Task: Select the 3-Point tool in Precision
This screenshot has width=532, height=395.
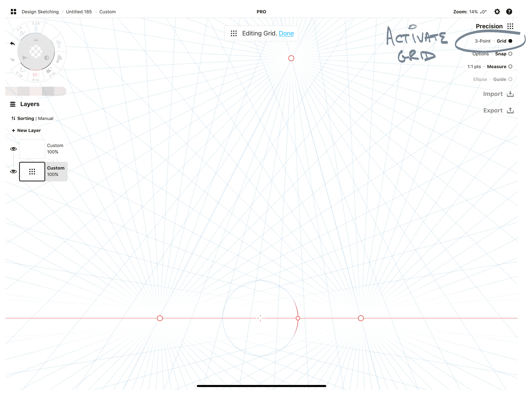Action: (482, 41)
